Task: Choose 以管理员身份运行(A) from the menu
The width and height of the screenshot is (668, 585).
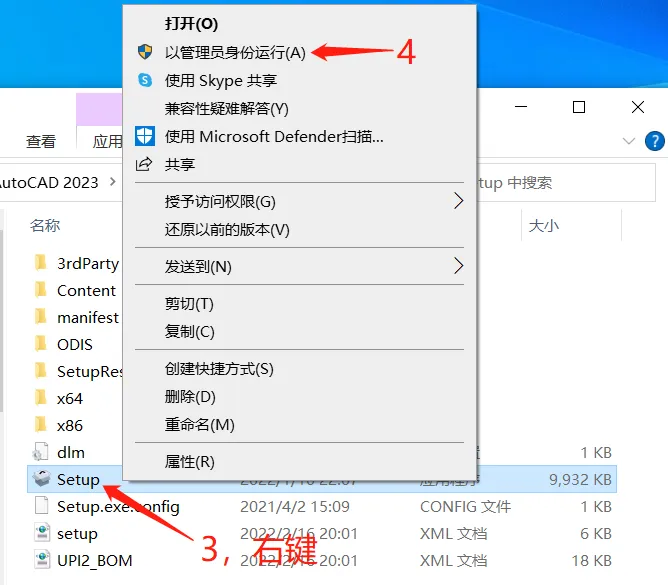Action: click(x=235, y=52)
